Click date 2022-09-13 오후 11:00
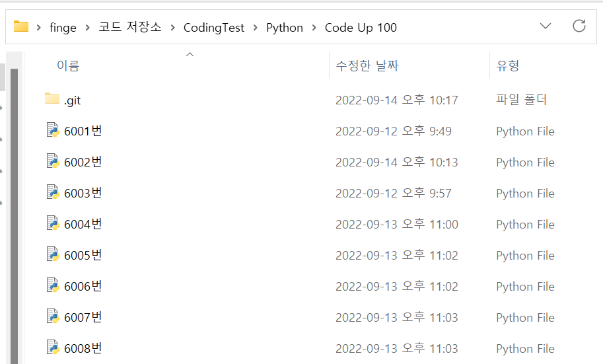The height and width of the screenshot is (364, 603). coord(396,225)
